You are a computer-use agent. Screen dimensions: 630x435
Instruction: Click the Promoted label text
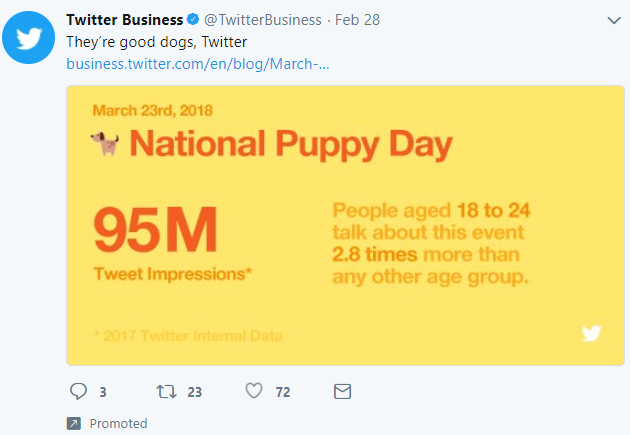click(x=118, y=423)
